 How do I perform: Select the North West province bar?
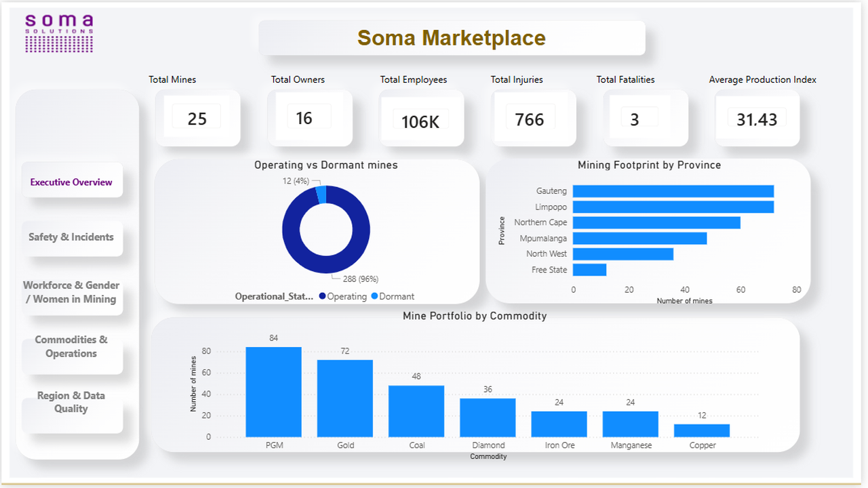point(623,253)
